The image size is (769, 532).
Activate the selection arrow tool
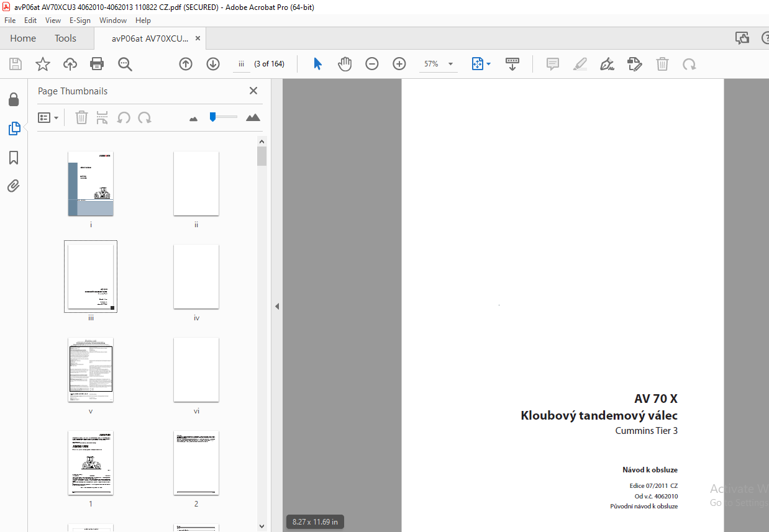point(317,64)
